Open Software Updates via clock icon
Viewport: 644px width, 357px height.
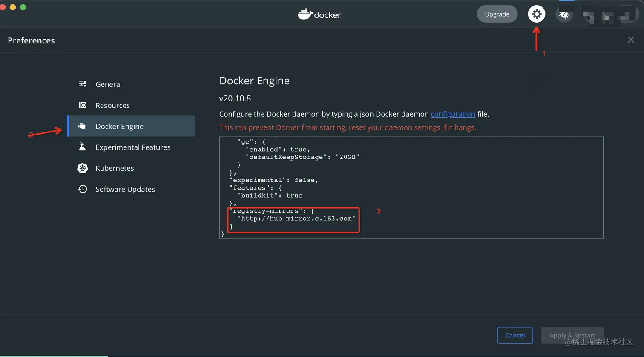tap(83, 189)
